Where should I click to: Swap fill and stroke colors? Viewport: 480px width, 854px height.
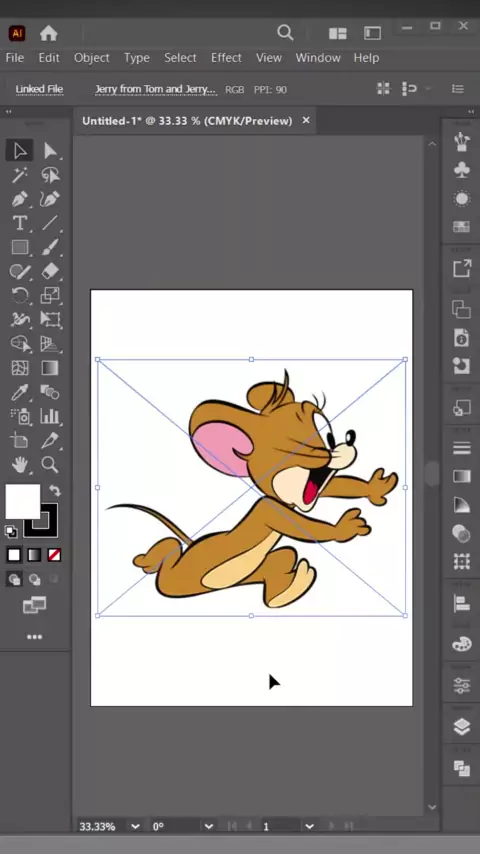[x=54, y=490]
